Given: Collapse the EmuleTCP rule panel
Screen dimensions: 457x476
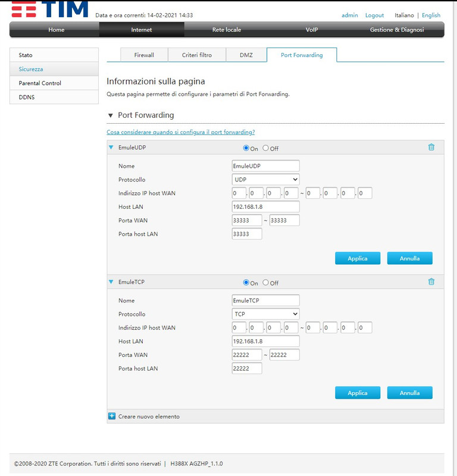Looking at the screenshot, I should [x=111, y=281].
